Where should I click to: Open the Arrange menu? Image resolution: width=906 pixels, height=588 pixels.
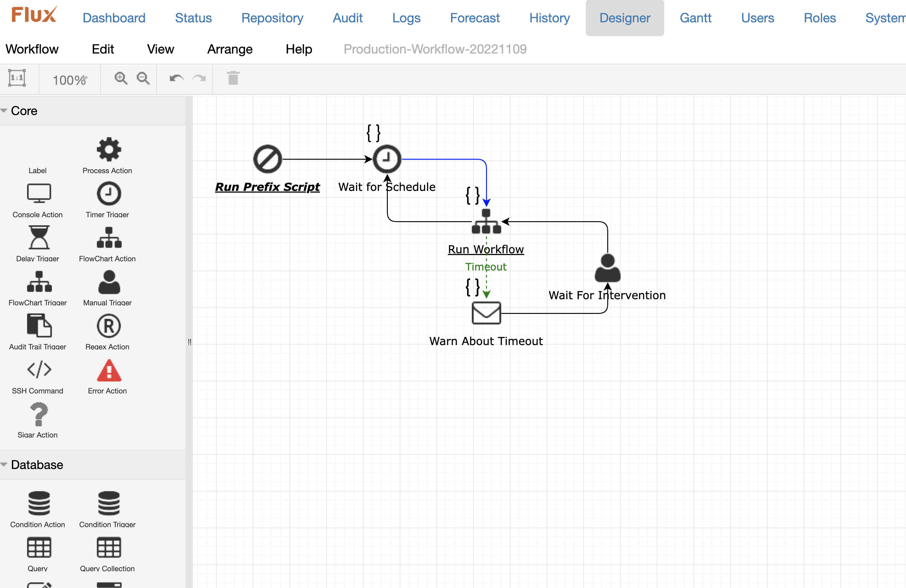coord(230,49)
